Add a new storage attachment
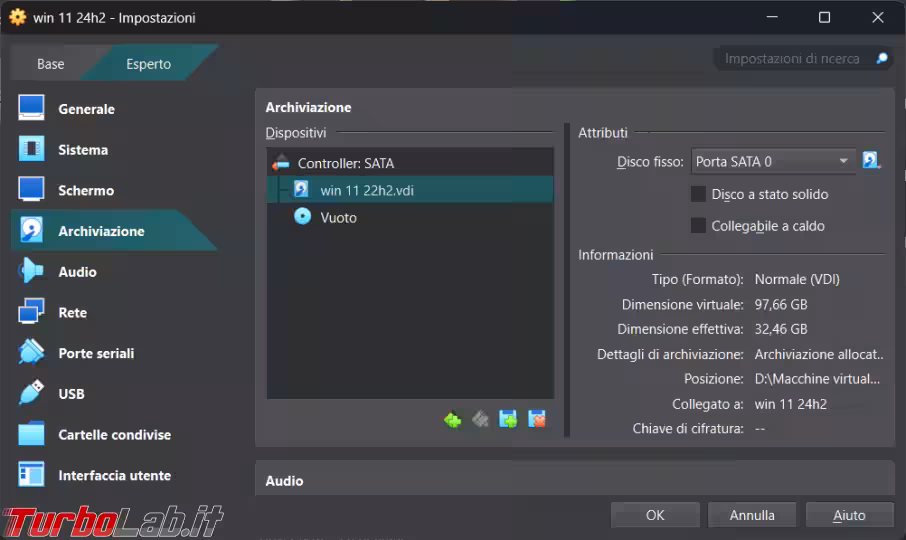Image resolution: width=906 pixels, height=540 pixels. point(508,419)
